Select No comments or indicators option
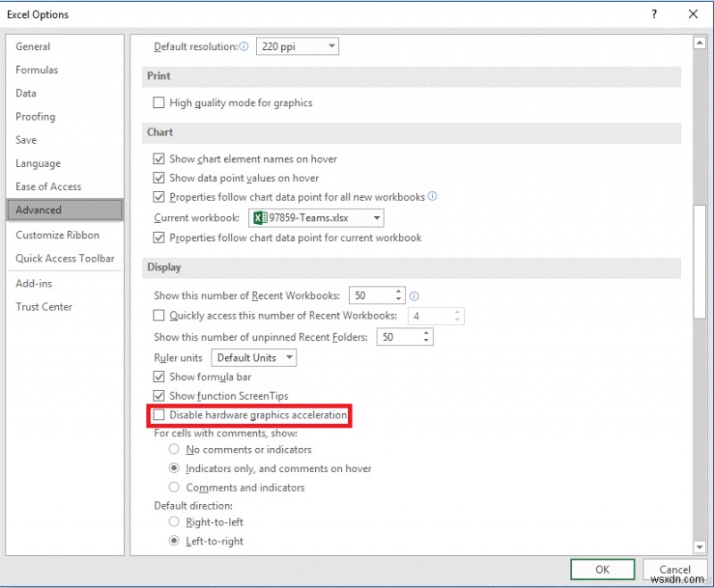This screenshot has width=714, height=588. point(175,450)
